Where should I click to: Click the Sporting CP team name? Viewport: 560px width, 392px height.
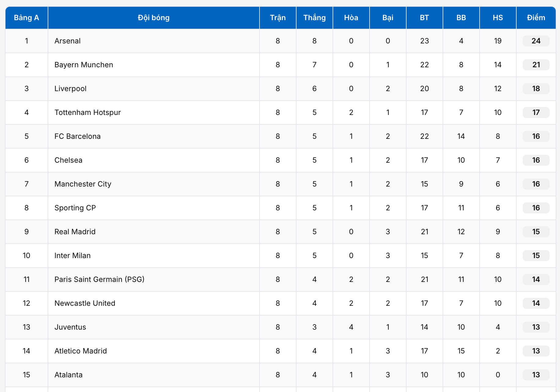(75, 208)
